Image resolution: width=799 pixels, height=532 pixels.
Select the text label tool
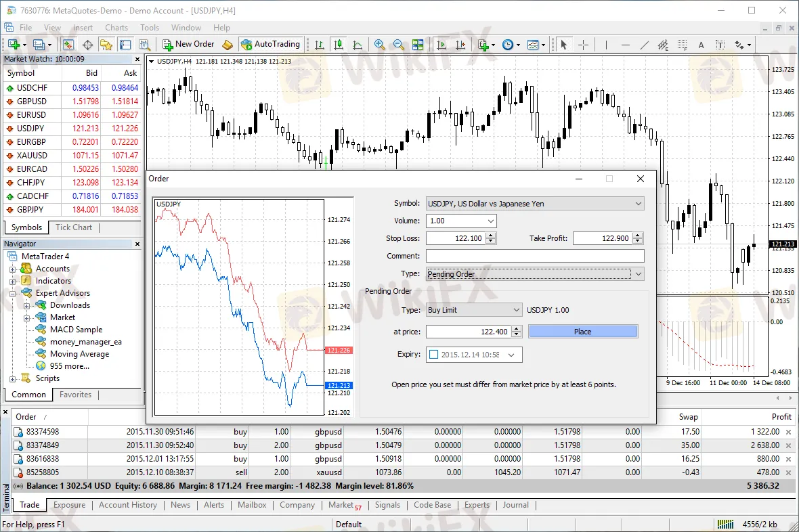coord(720,45)
